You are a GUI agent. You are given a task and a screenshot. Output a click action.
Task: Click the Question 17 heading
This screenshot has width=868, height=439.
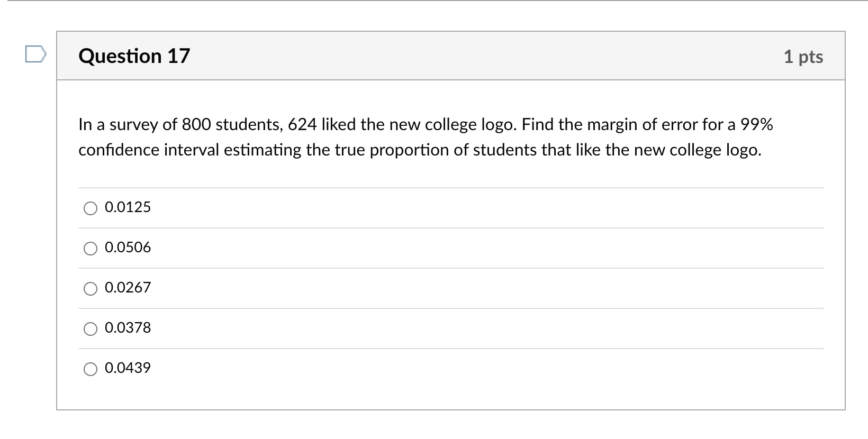click(x=134, y=56)
